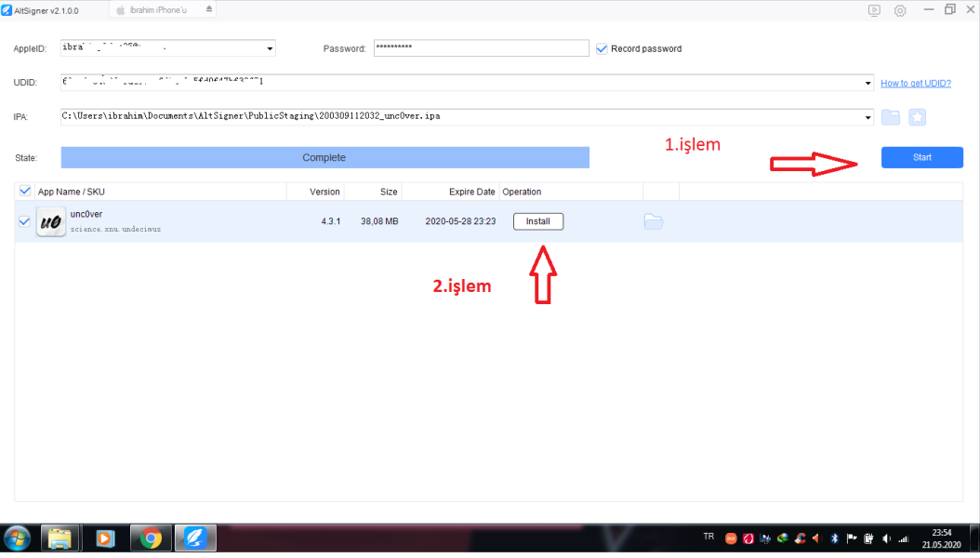Click the star favorites icon next to IPA
The width and height of the screenshot is (980, 558).
[917, 117]
